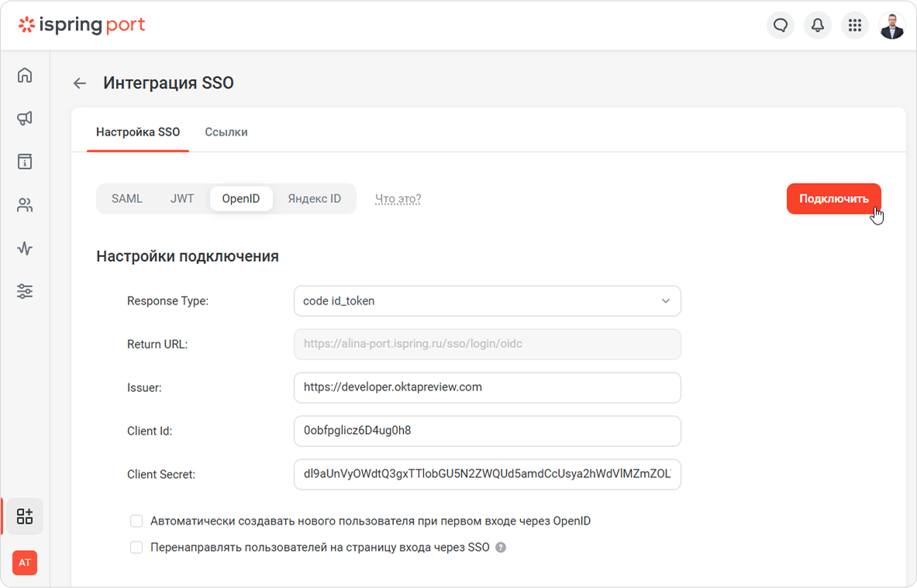Click the Интеграция SSO page title

click(x=168, y=83)
